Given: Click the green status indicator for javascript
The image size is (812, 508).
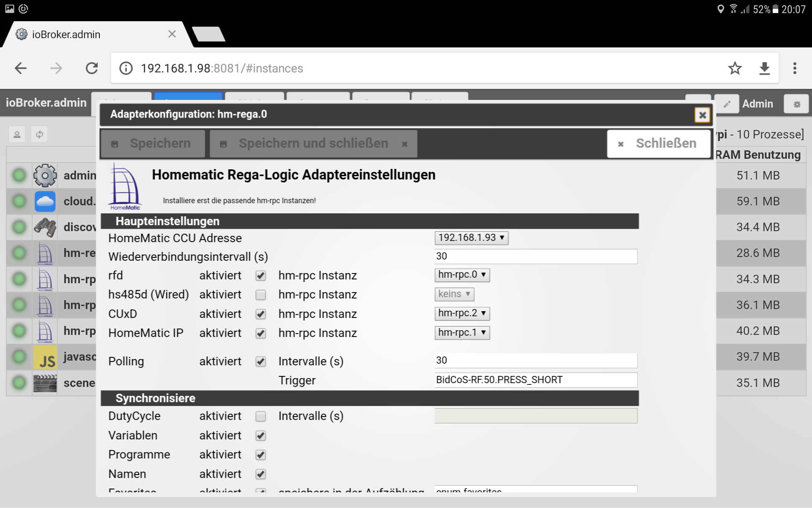Looking at the screenshot, I should [x=19, y=357].
